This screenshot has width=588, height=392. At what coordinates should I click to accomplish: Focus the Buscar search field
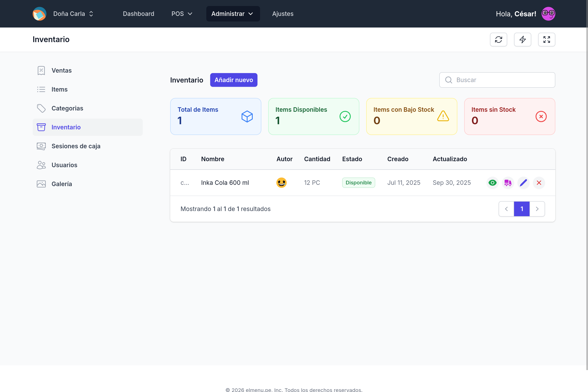coord(497,80)
